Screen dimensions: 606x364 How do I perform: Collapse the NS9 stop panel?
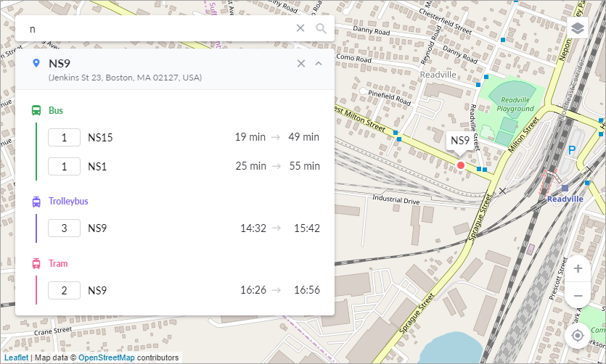click(x=318, y=63)
